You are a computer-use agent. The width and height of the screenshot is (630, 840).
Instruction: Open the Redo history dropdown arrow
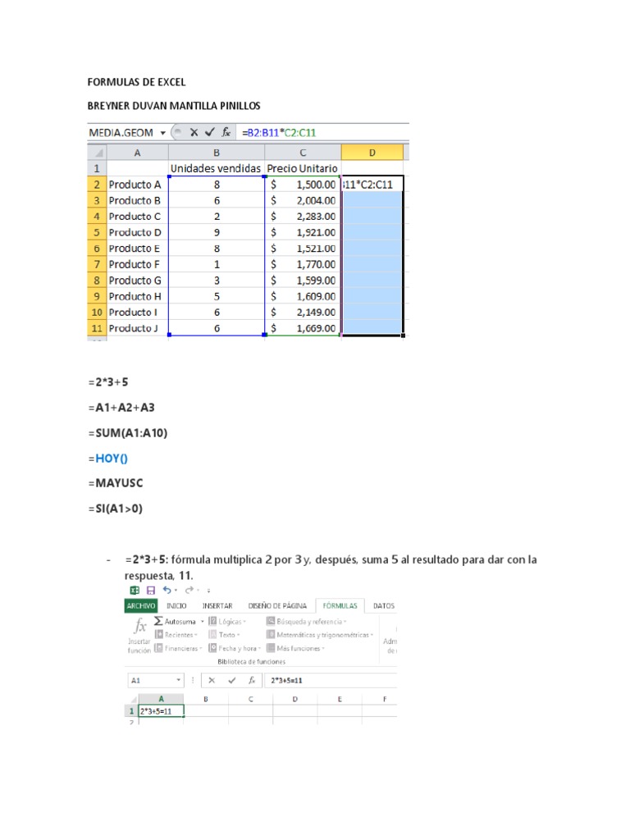pos(198,591)
